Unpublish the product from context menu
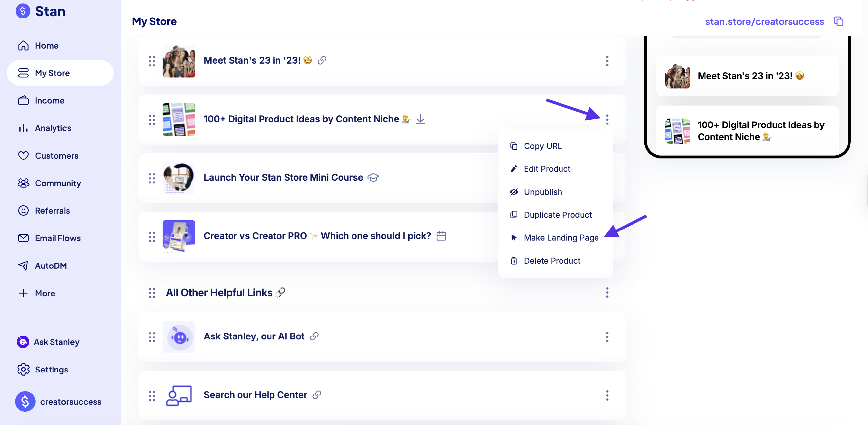The image size is (868, 425). [542, 192]
